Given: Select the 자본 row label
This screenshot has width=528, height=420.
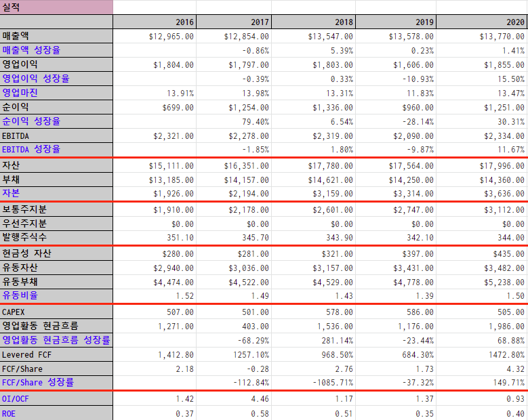Looking at the screenshot, I should pos(56,194).
